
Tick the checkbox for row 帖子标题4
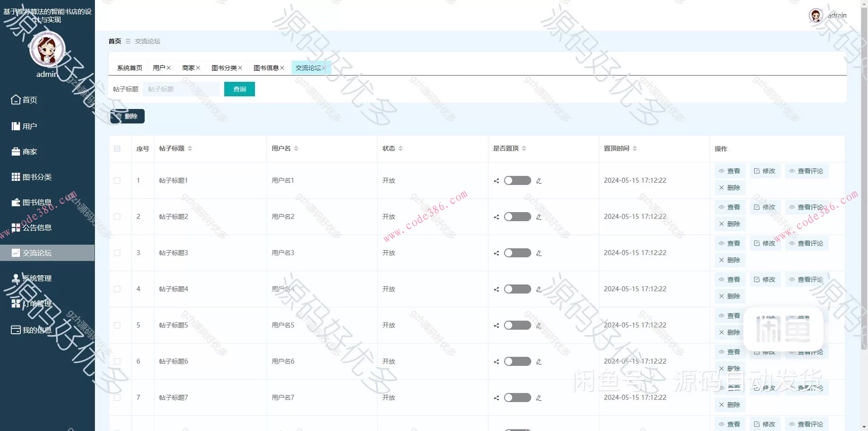click(x=117, y=289)
